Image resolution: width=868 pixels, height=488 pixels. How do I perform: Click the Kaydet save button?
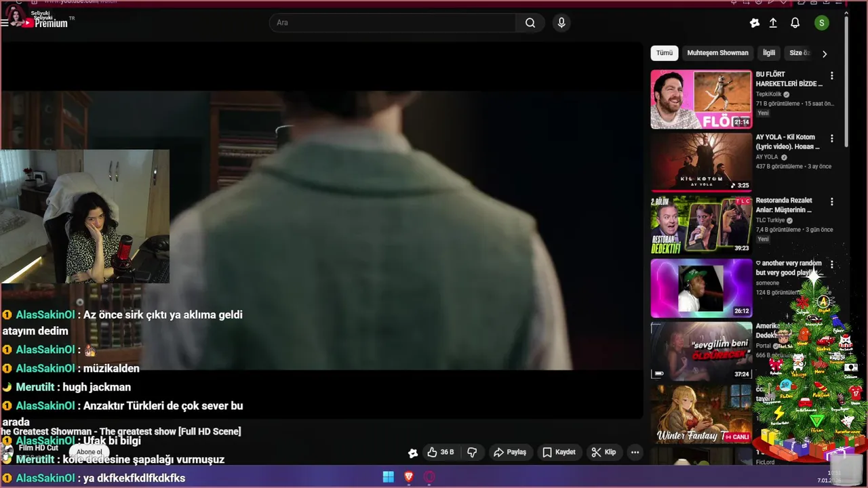point(559,452)
